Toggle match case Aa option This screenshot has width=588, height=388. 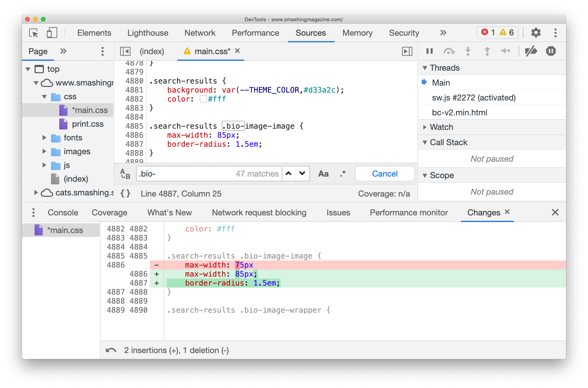(x=323, y=174)
